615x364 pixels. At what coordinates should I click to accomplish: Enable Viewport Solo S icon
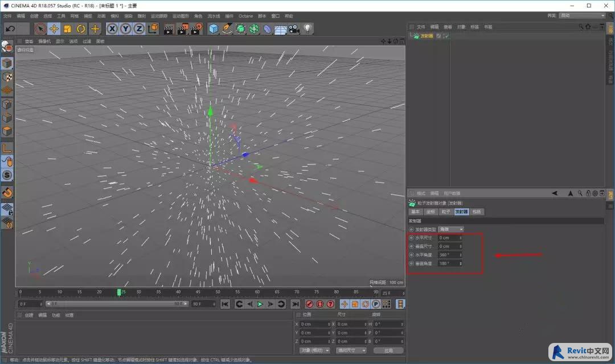(x=7, y=175)
